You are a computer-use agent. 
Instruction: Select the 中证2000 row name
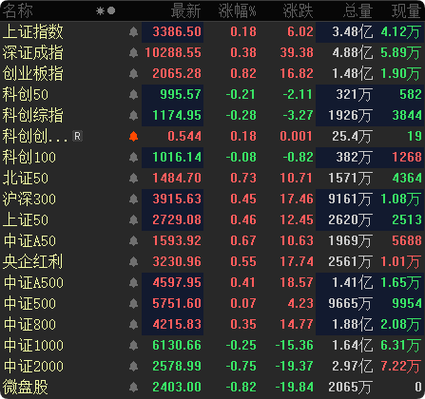(x=33, y=366)
